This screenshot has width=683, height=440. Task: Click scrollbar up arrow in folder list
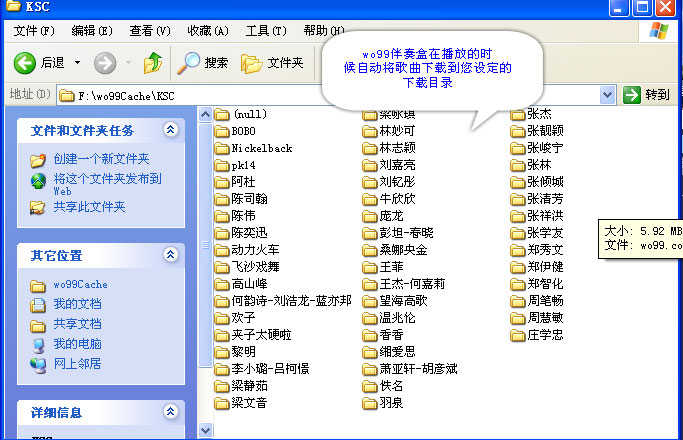tap(205, 115)
